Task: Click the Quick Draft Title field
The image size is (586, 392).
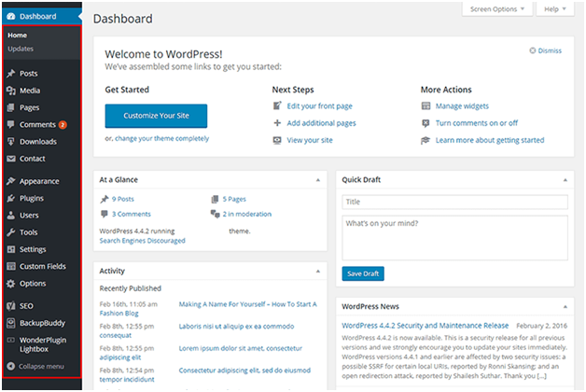Action: click(454, 202)
